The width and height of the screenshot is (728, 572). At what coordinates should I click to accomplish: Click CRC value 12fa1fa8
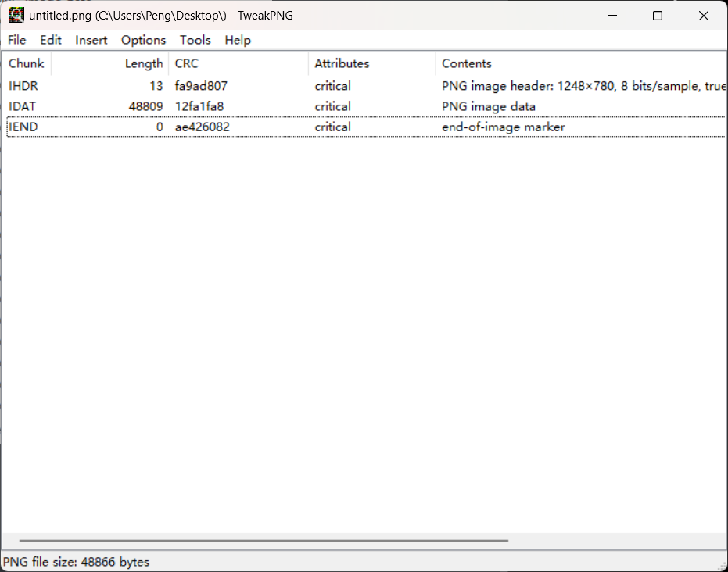coord(199,106)
